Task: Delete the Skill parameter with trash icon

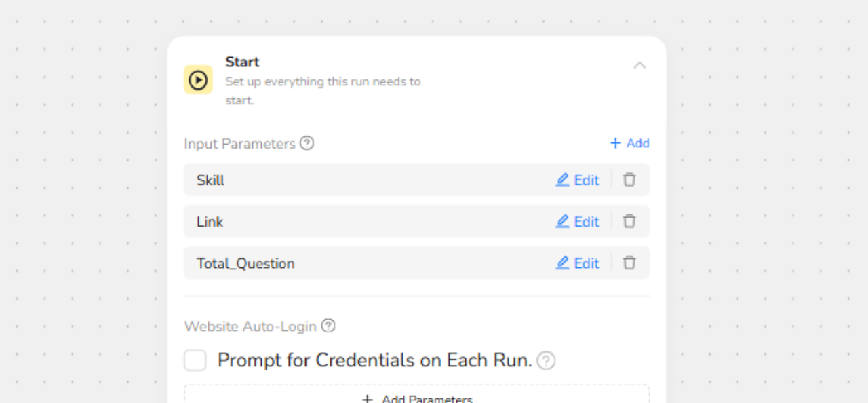Action: 629,180
